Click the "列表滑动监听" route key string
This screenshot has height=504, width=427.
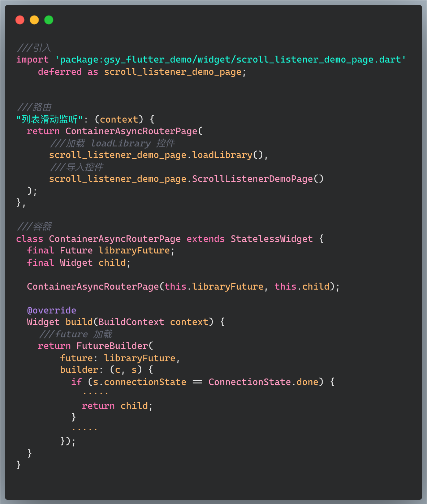coord(49,119)
